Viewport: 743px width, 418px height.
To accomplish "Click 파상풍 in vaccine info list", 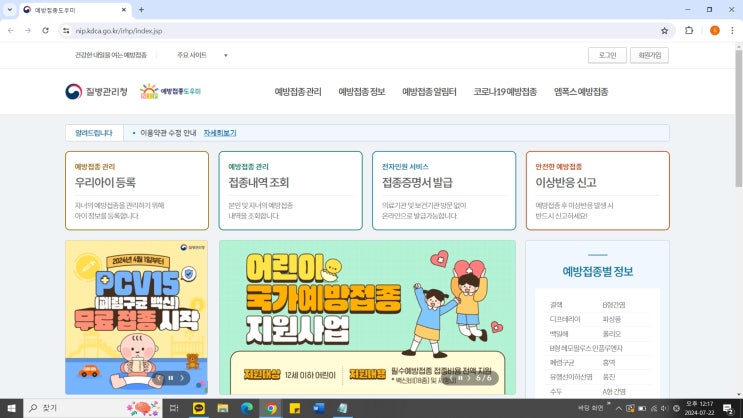I will coord(612,319).
